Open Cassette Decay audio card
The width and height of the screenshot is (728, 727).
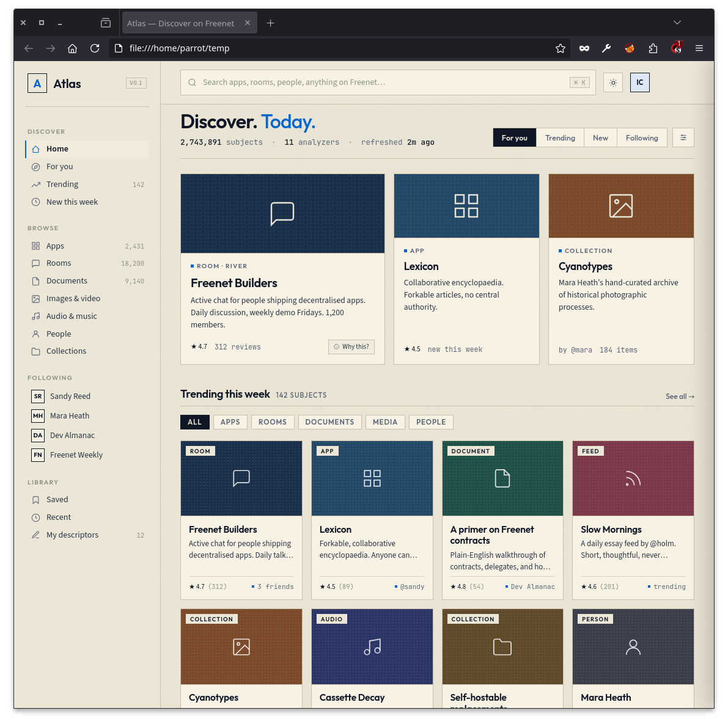(372, 659)
